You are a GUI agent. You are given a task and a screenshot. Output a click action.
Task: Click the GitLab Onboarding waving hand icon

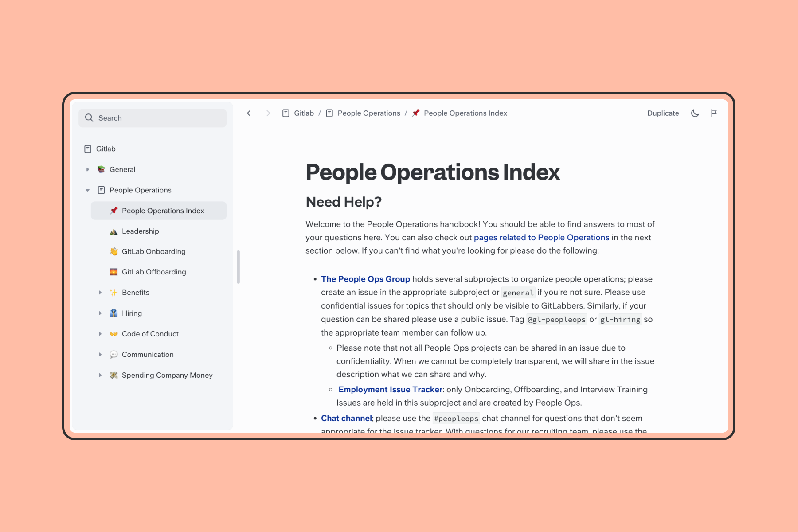114,252
